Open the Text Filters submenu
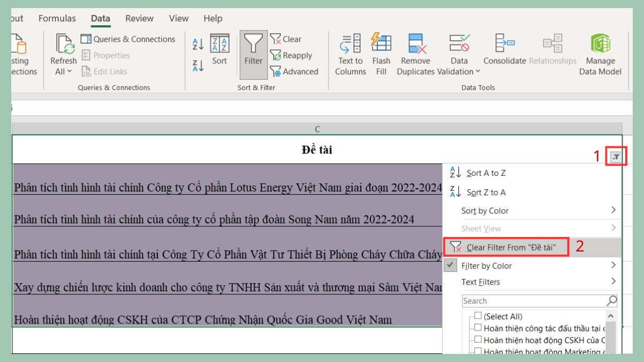The height and width of the screenshot is (362, 644). coord(481,282)
